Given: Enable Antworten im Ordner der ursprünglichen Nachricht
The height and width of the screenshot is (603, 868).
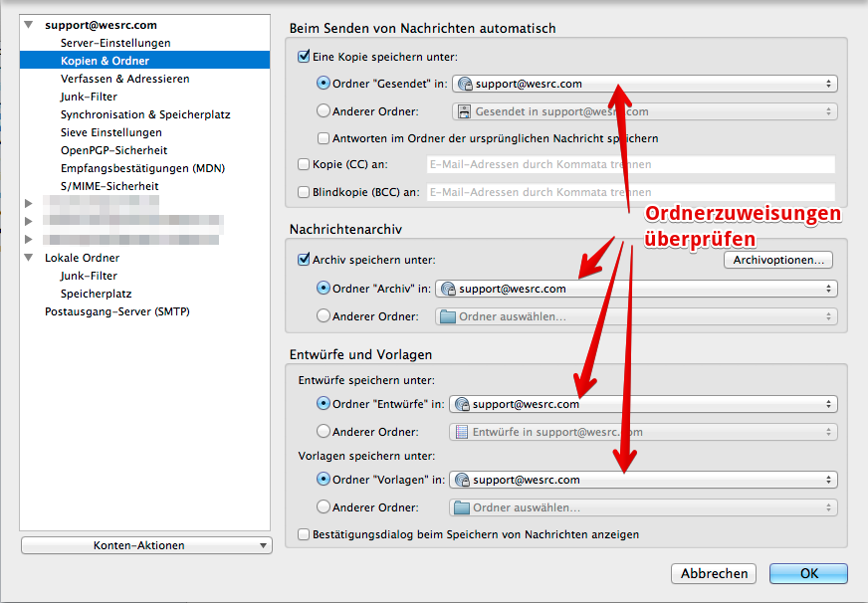Looking at the screenshot, I should pos(324,137).
